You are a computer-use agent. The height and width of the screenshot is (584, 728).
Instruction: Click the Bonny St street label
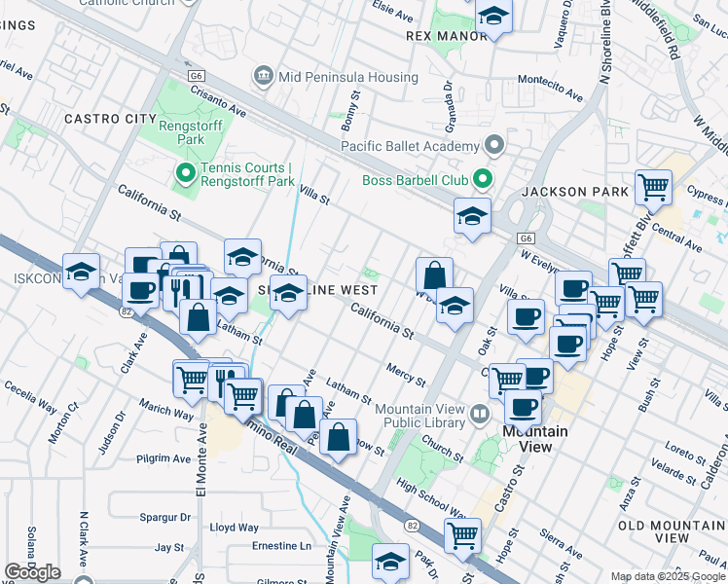(x=350, y=111)
